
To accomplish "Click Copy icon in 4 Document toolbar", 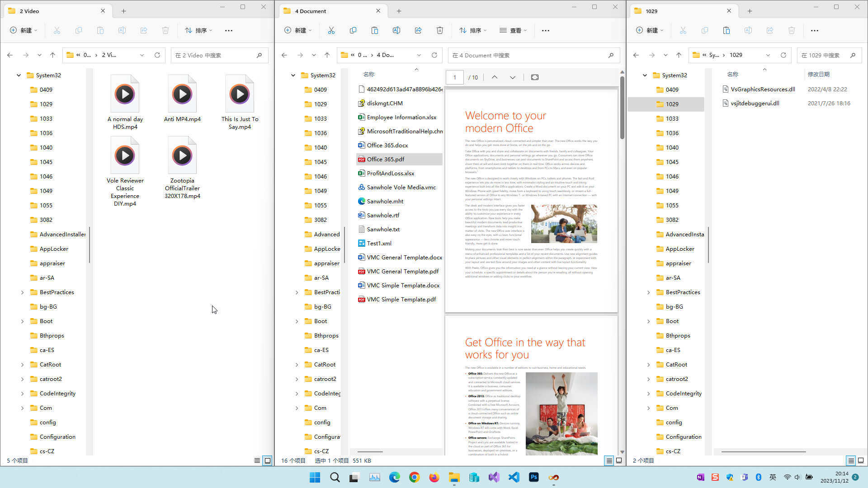I will pos(353,30).
